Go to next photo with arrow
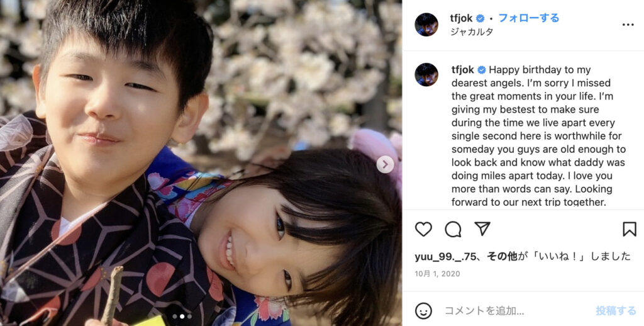The image size is (644, 326). [x=386, y=165]
